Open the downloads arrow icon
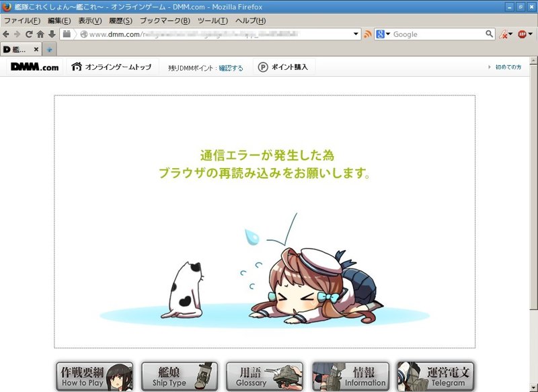The height and width of the screenshot is (392, 538). [52, 34]
